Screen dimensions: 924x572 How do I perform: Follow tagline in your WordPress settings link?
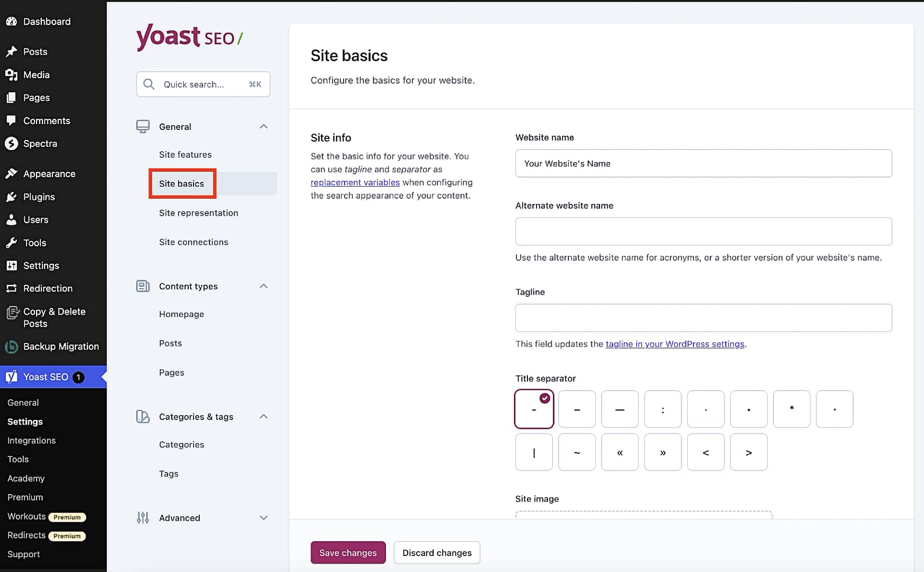pos(675,344)
